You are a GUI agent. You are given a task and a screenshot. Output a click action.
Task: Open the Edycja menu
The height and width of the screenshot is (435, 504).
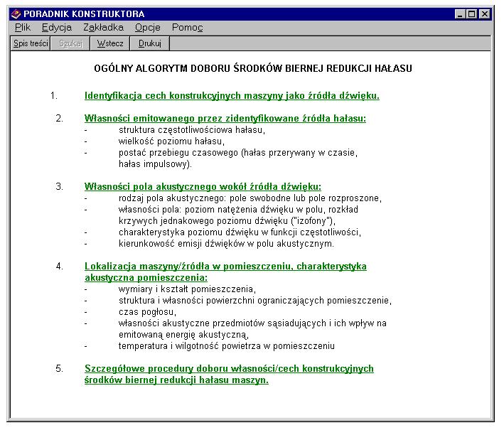pos(57,28)
